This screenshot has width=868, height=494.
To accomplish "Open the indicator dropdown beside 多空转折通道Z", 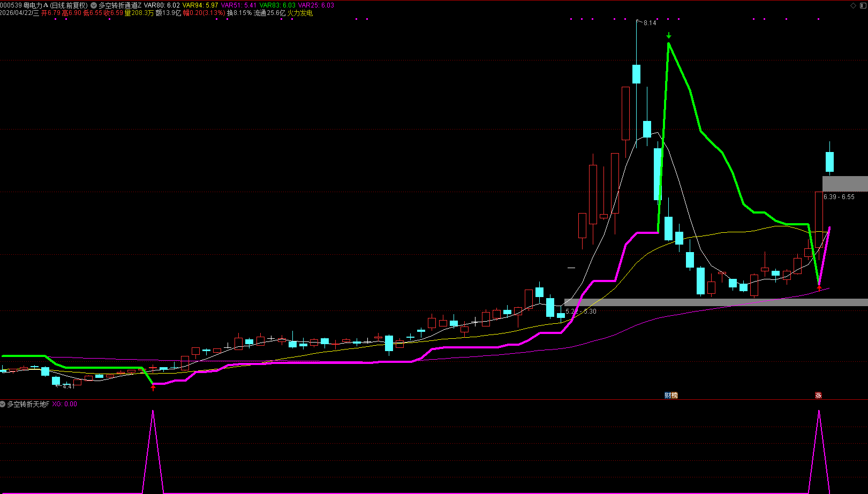I will tap(94, 5).
